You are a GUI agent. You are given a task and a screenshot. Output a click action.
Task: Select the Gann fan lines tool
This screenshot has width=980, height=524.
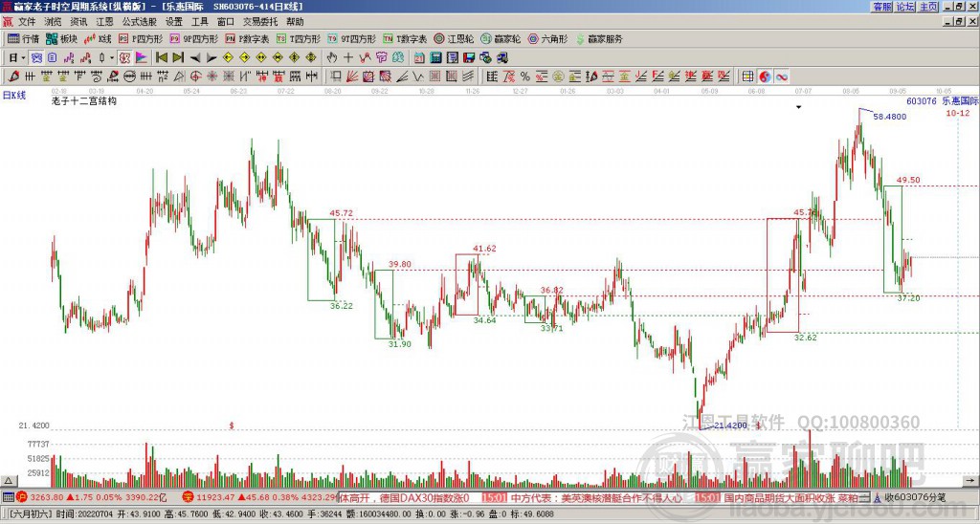click(352, 76)
